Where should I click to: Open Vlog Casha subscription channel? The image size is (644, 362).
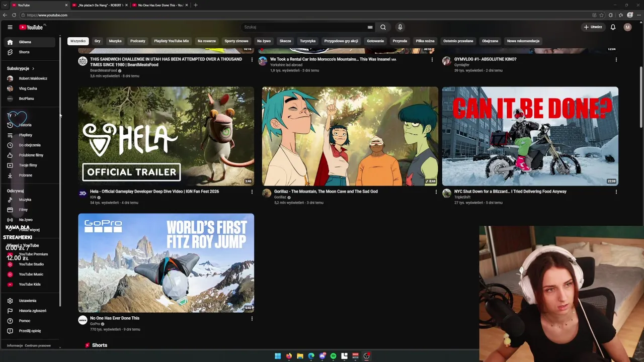point(30,88)
